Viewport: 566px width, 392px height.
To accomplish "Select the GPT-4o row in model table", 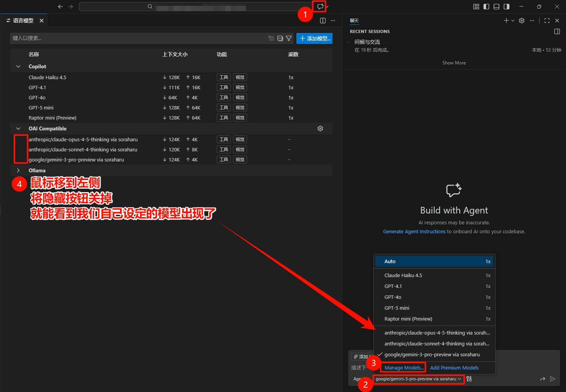I will 171,97.
